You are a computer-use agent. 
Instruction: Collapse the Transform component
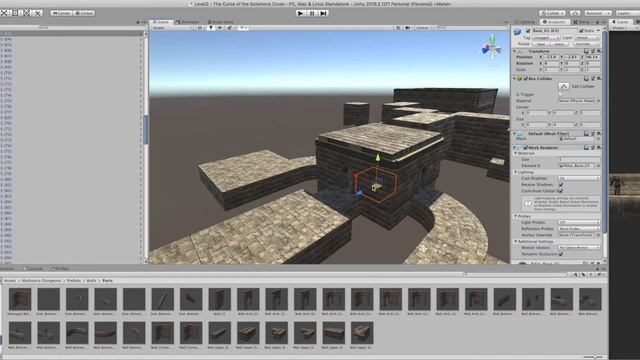pos(515,51)
